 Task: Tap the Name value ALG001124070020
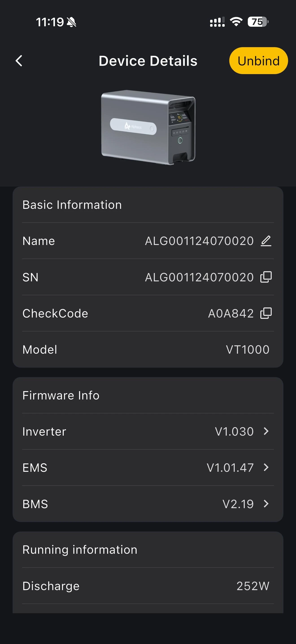(199, 241)
